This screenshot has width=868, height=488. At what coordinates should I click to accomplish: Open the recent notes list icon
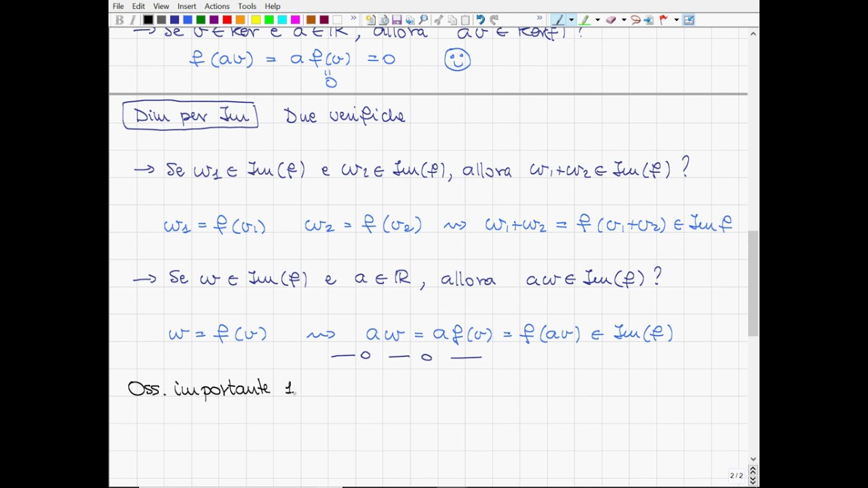pyautogui.click(x=384, y=20)
